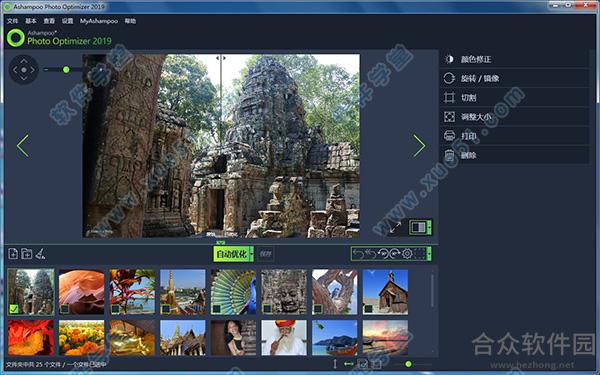Rotate the photo 90 degrees right

pos(395,254)
